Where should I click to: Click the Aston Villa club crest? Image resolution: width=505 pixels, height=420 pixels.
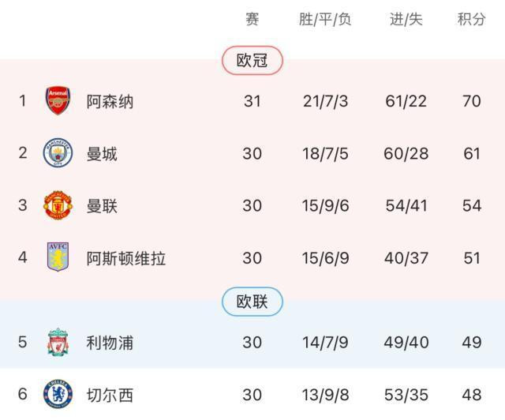[58, 258]
